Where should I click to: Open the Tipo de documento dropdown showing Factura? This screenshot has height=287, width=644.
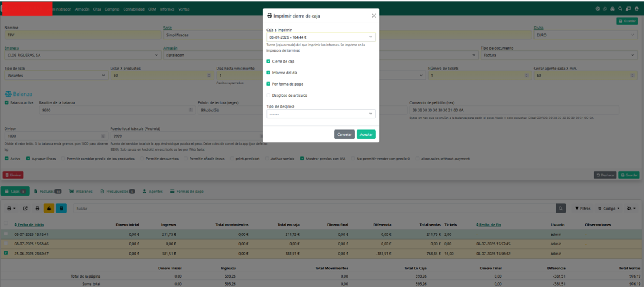559,54
